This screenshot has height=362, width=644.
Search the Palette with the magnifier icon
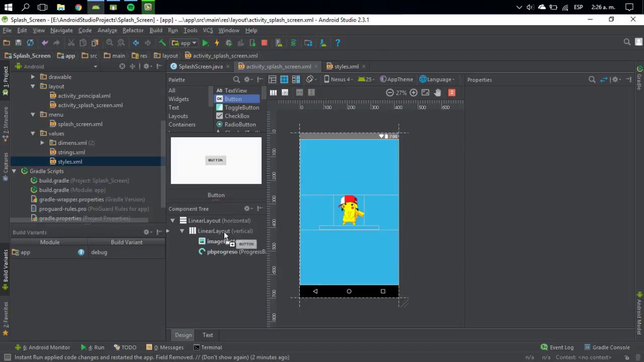point(236,79)
